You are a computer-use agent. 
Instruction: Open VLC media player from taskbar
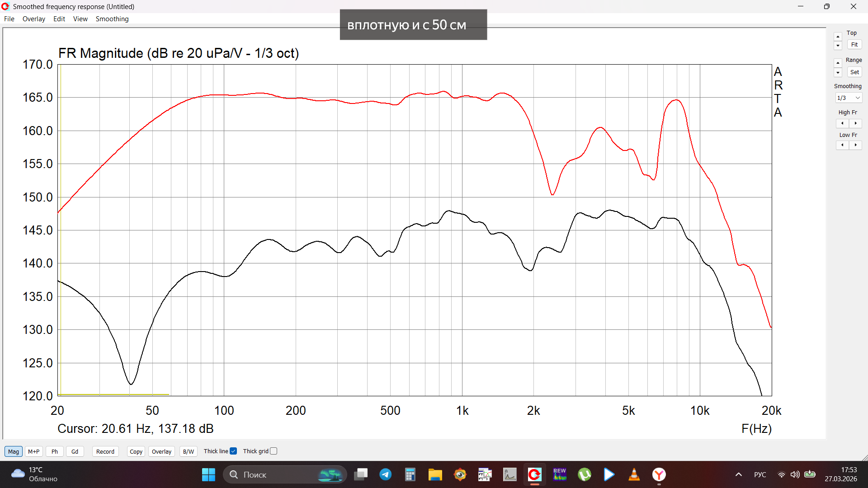click(x=634, y=474)
